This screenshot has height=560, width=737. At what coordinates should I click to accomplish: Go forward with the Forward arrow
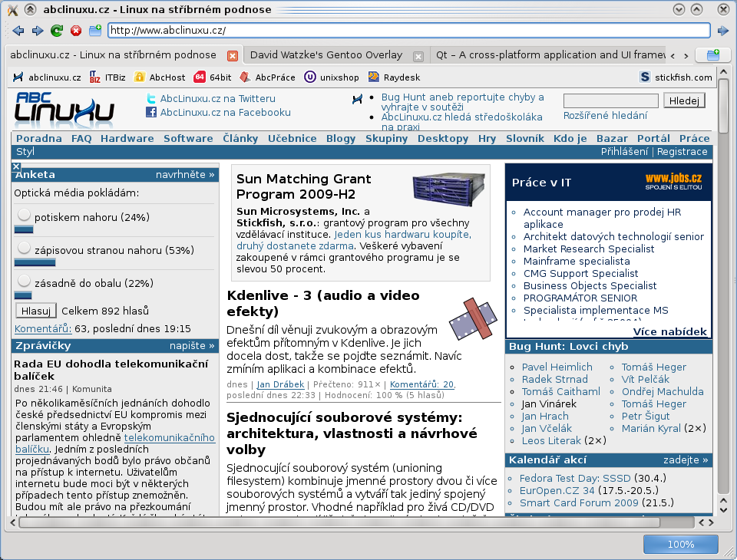coord(38,31)
